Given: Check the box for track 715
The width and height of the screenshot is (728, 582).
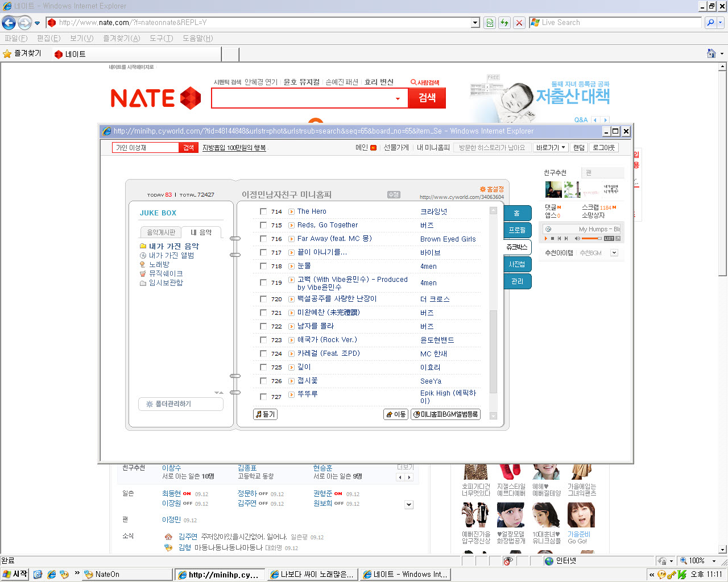Looking at the screenshot, I should [x=263, y=225].
